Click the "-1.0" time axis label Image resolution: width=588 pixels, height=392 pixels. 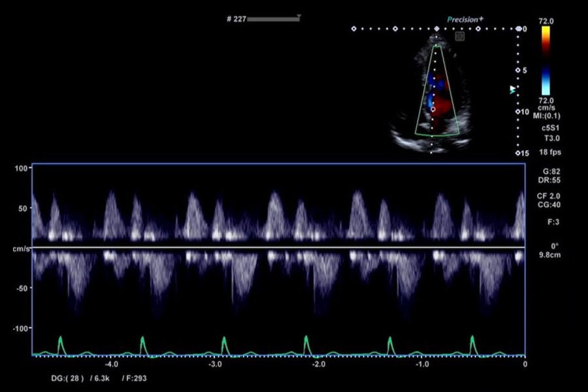pos(422,365)
